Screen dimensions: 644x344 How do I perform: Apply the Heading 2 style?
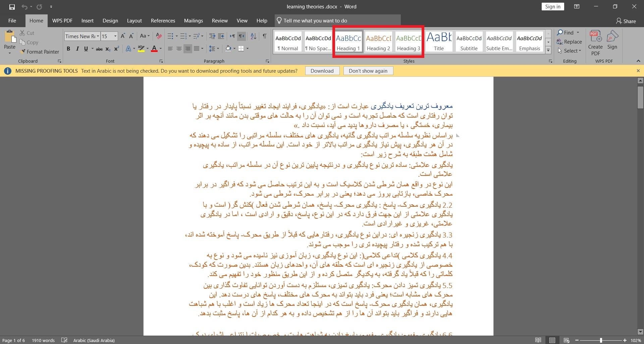coord(378,42)
